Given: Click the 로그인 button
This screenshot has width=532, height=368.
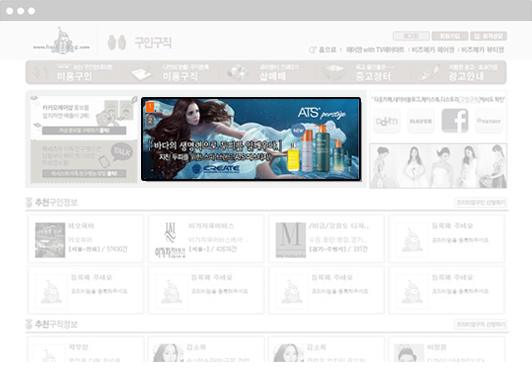Looking at the screenshot, I should (411, 36).
